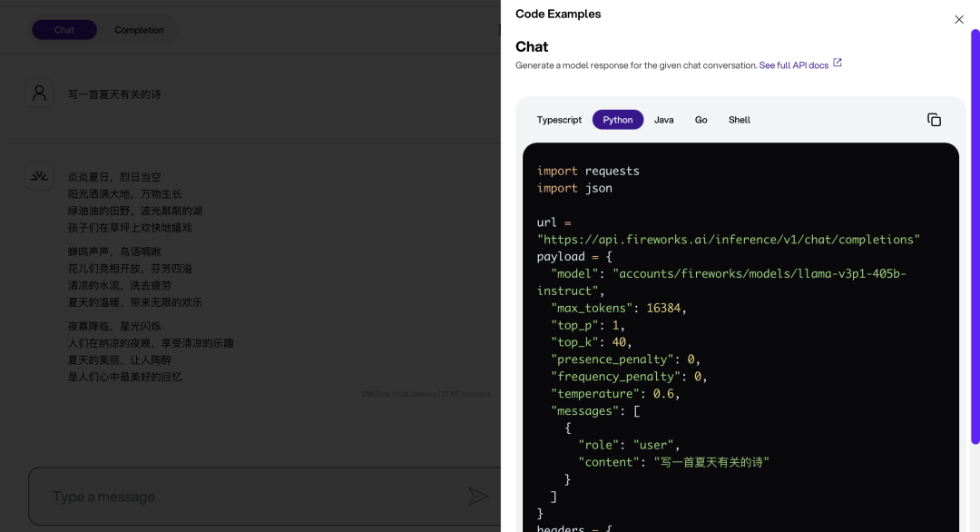The image size is (980, 532).
Task: Click the external link icon beside API docs
Action: (x=838, y=64)
